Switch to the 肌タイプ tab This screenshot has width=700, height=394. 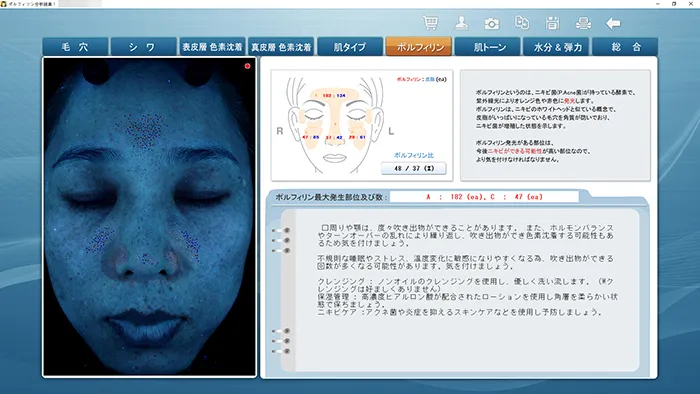[x=350, y=47]
